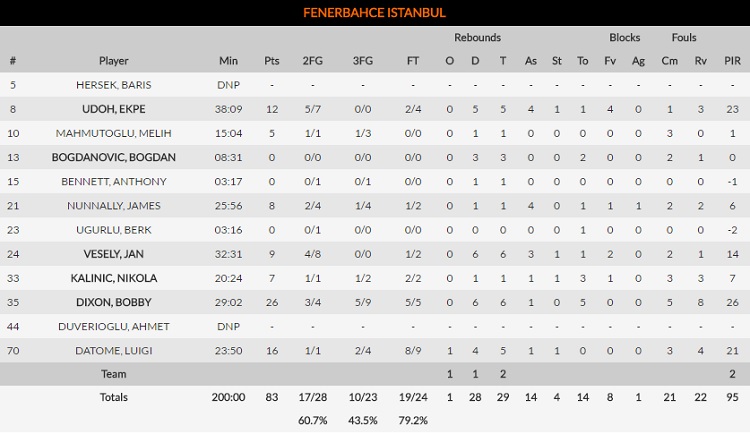The height and width of the screenshot is (434, 750).
Task: Open player VESELY, JAN profile
Action: (x=114, y=254)
